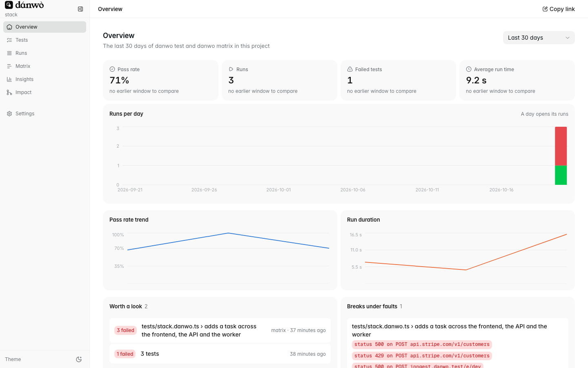The height and width of the screenshot is (368, 588).
Task: Open the Insights section
Action: (45, 79)
